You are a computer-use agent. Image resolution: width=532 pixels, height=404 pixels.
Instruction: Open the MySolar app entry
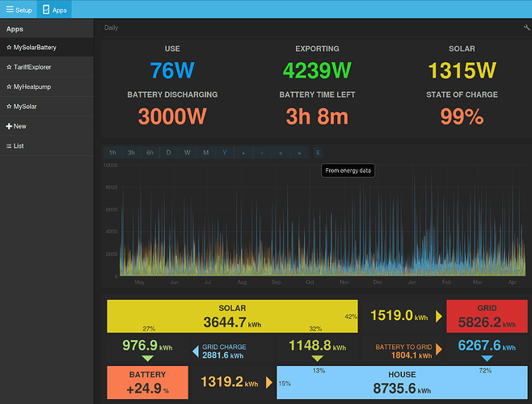tap(47, 107)
